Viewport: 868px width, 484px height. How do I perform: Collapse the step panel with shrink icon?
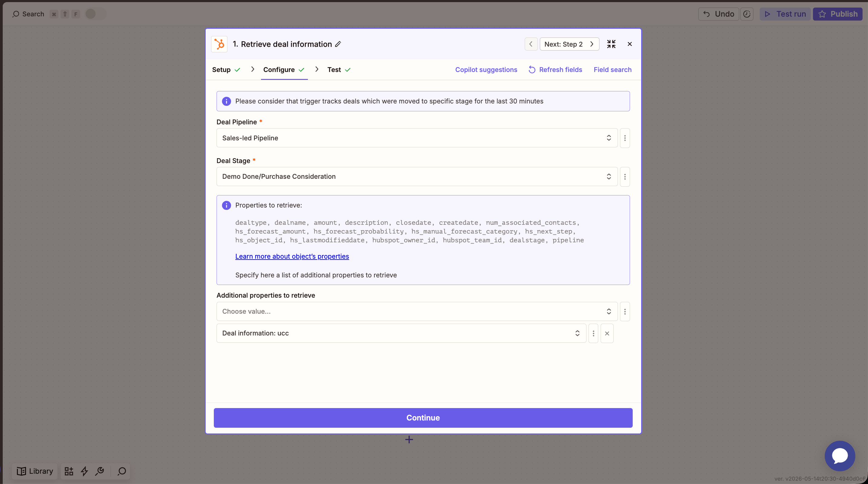click(611, 44)
